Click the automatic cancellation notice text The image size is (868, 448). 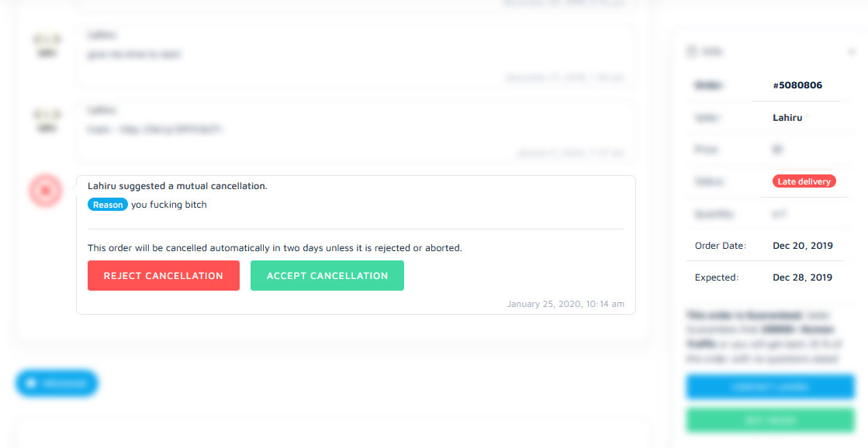pos(275,248)
